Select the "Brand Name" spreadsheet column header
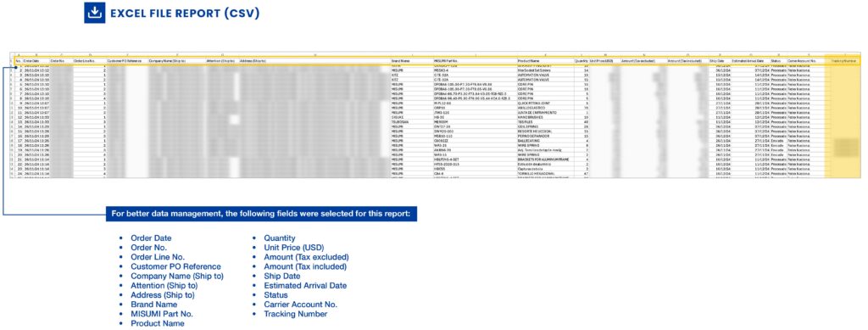The width and height of the screenshot is (868, 330). click(400, 61)
